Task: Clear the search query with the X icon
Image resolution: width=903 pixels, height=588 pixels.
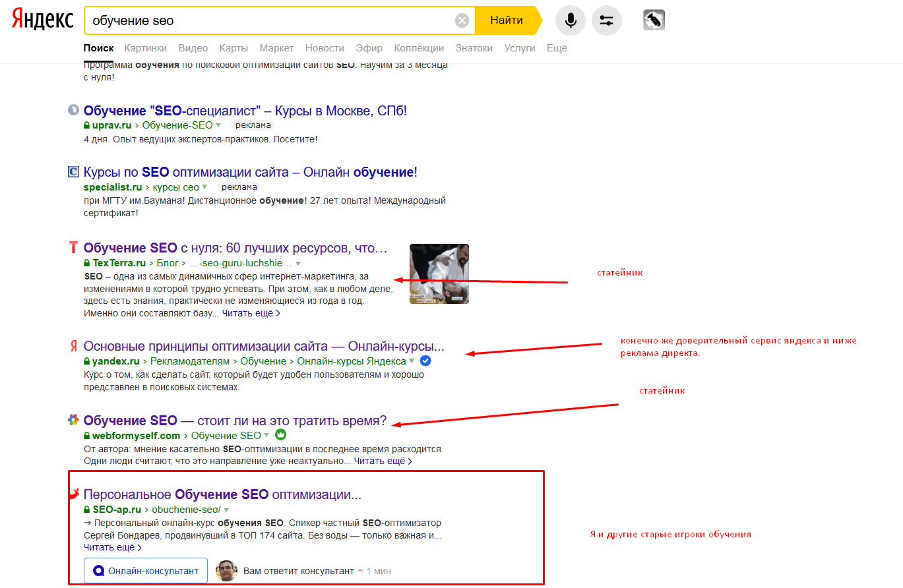Action: [x=462, y=20]
